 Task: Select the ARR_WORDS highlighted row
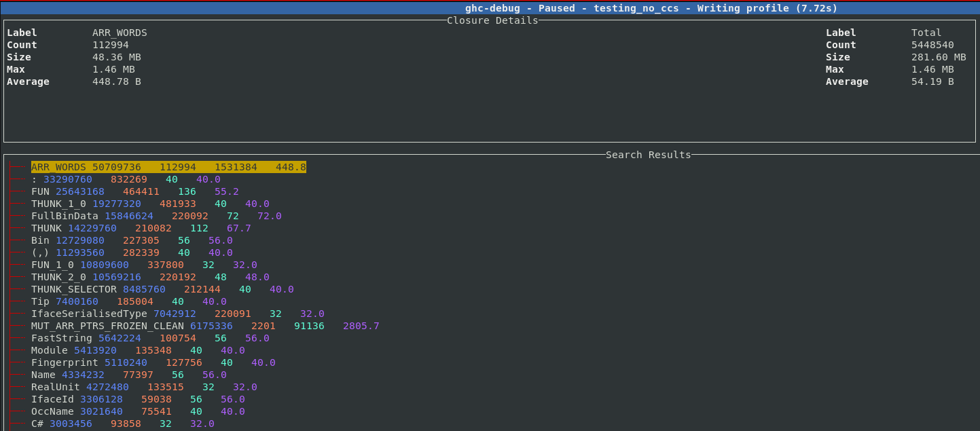coord(168,167)
